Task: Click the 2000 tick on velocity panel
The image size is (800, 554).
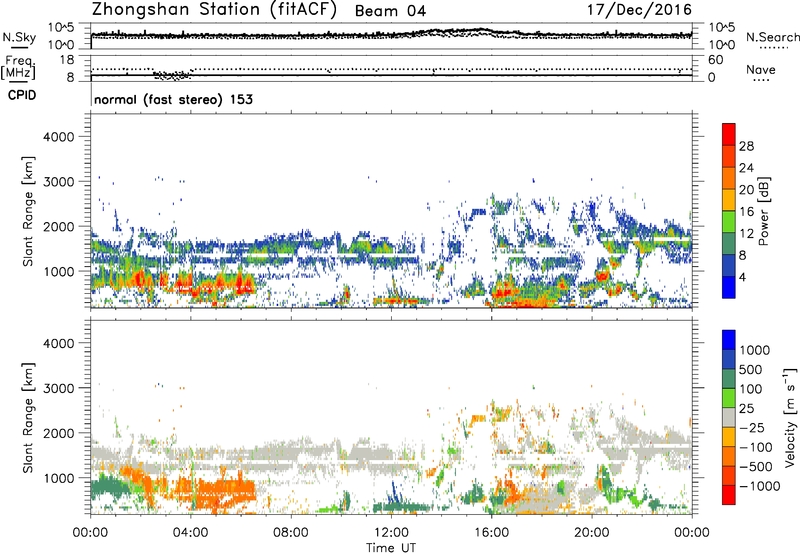Action: [x=59, y=433]
